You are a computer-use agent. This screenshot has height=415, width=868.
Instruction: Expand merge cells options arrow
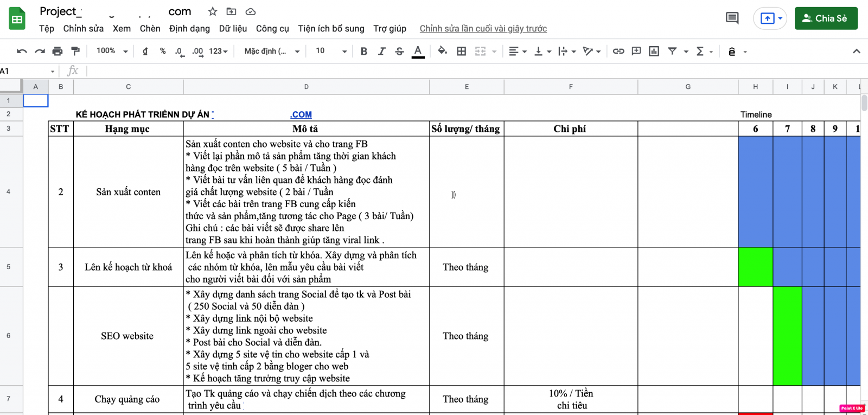[x=494, y=52]
